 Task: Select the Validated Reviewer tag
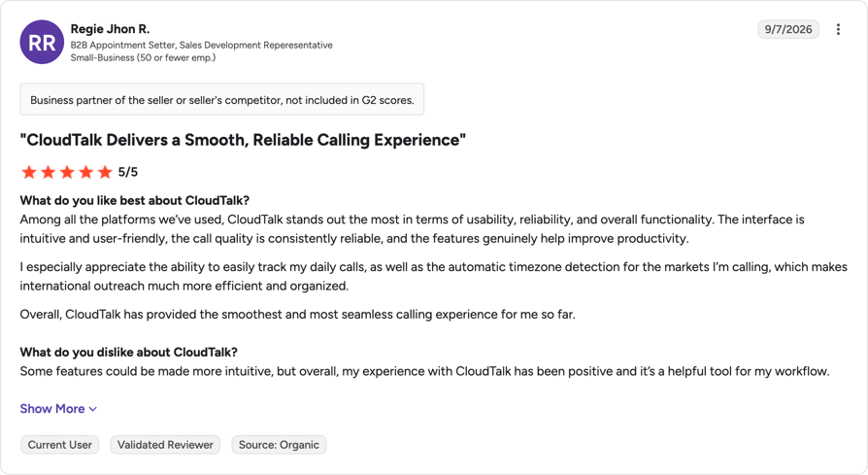pos(165,445)
